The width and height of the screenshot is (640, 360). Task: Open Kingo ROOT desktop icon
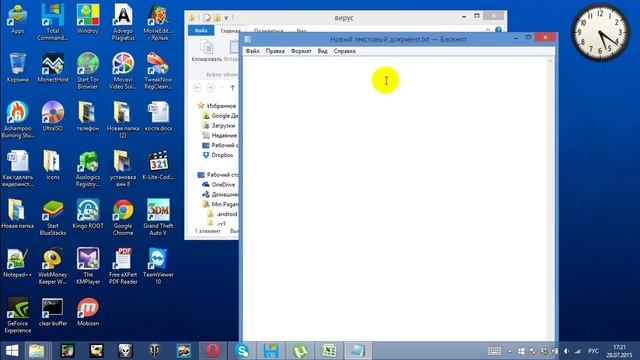click(88, 214)
